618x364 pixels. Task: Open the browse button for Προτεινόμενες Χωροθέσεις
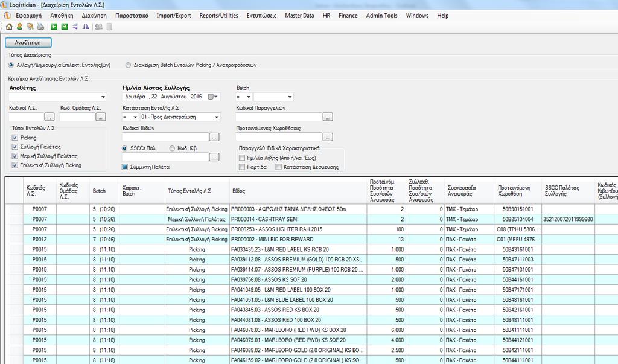(x=328, y=137)
